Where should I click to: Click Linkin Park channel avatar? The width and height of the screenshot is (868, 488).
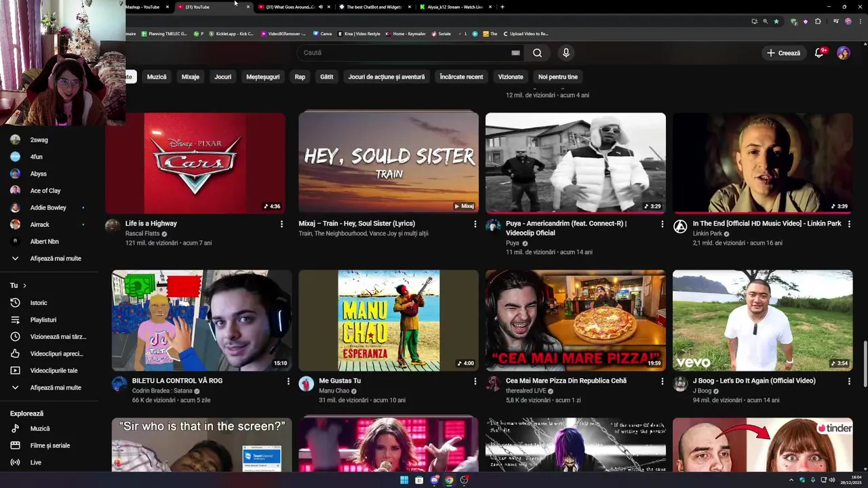point(680,226)
